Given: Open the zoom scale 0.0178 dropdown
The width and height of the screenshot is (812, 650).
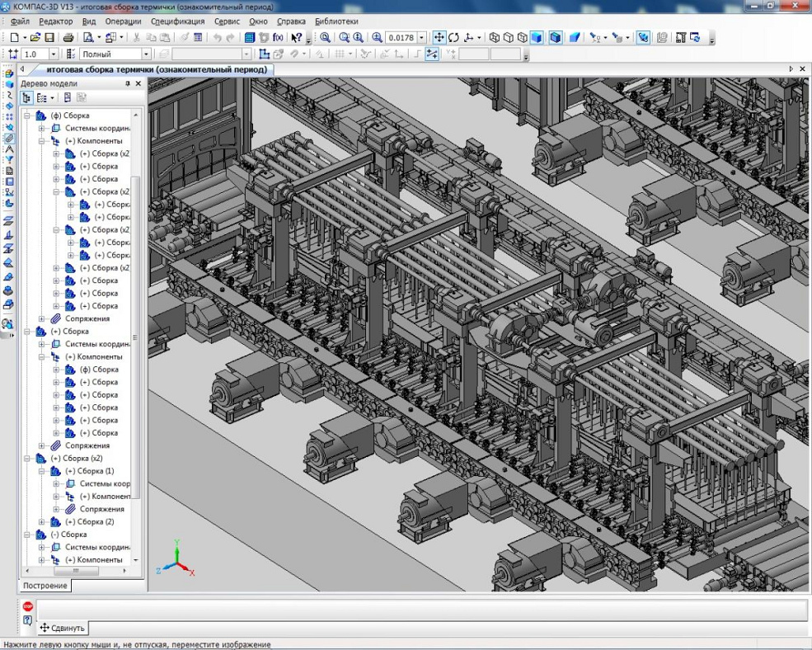Looking at the screenshot, I should (x=422, y=38).
